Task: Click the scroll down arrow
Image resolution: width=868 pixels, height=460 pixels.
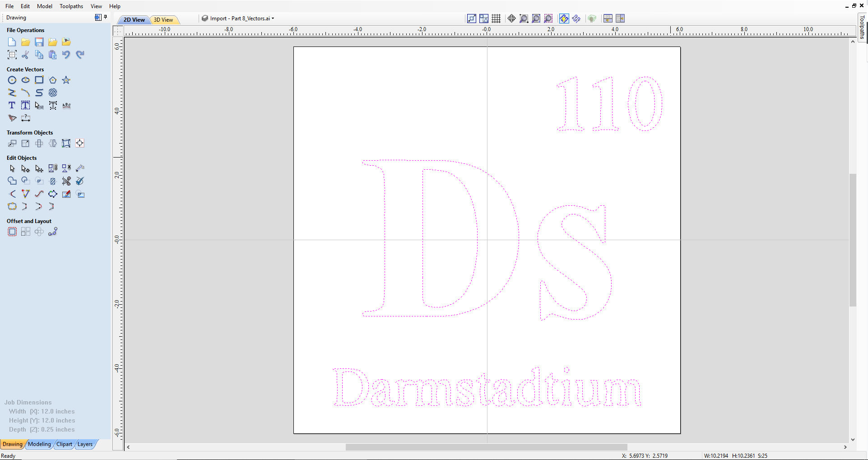Action: [x=853, y=439]
